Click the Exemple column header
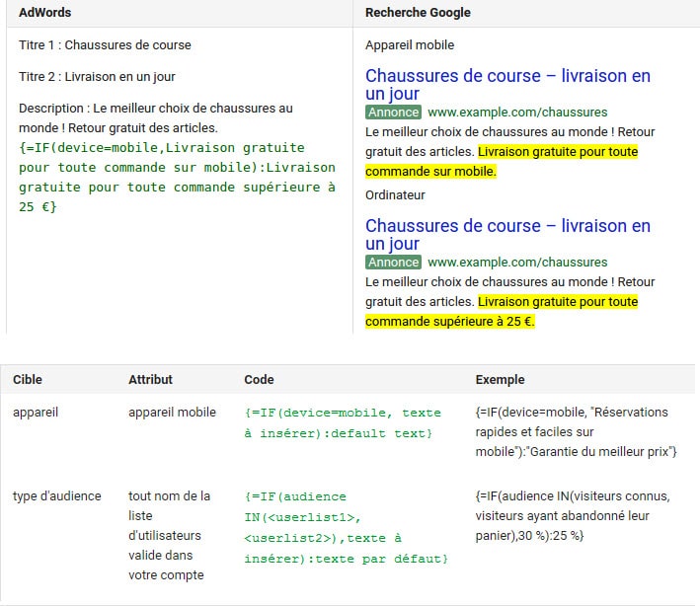This screenshot has width=700, height=606. (x=500, y=379)
